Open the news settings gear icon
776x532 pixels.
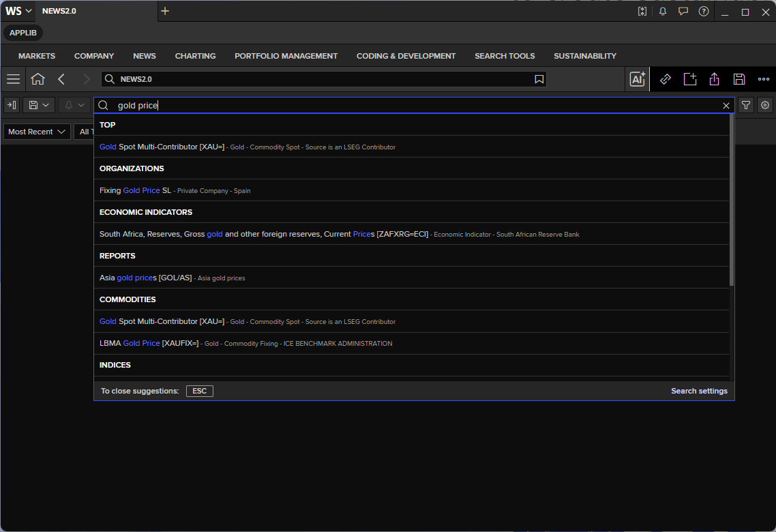coord(765,105)
